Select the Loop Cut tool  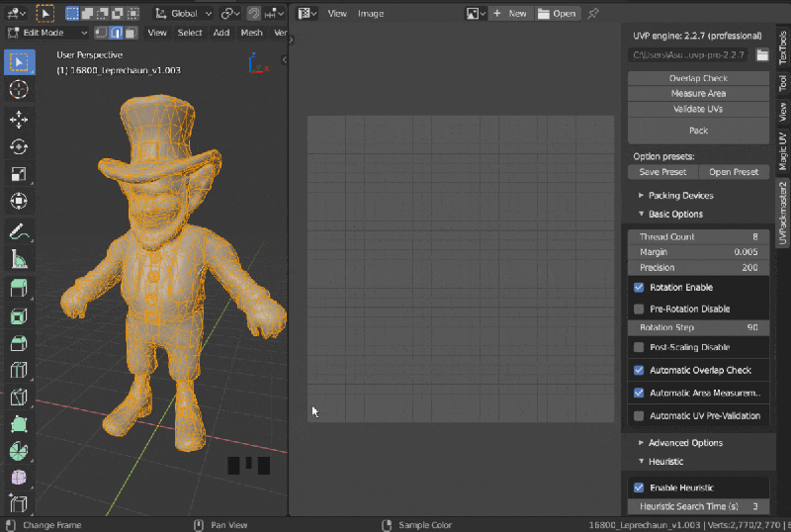(19, 371)
